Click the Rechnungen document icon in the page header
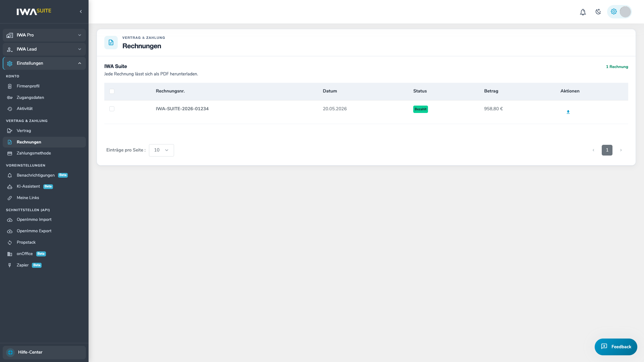This screenshot has height=362, width=644. point(111,43)
